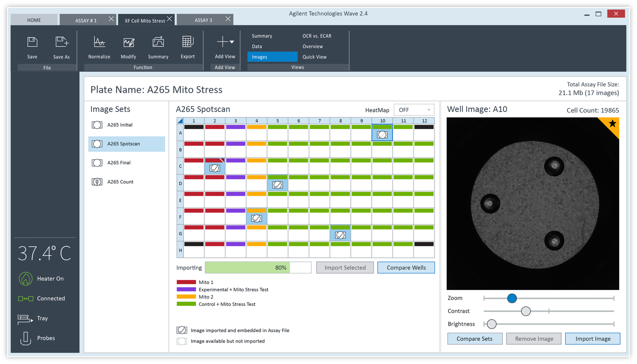637x364 pixels.
Task: Click the Import Image button
Action: pyautogui.click(x=592, y=339)
